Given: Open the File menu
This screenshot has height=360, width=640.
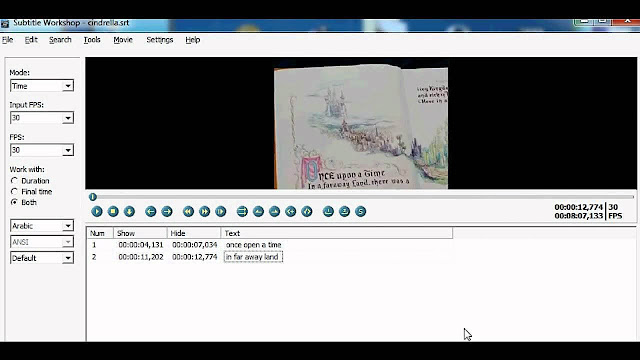Looking at the screenshot, I should 7,40.
